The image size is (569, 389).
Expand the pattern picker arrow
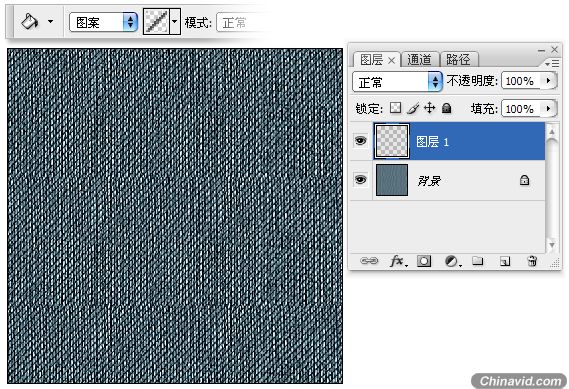(175, 22)
